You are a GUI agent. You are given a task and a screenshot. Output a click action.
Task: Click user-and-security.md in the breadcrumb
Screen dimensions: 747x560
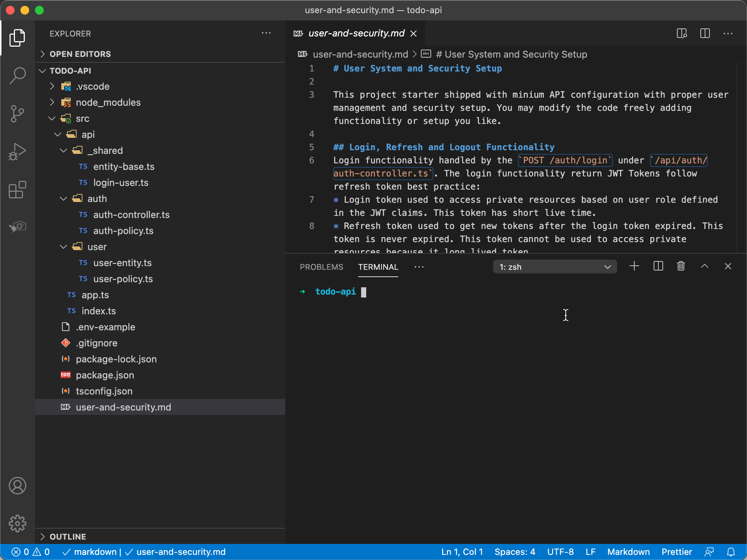360,54
